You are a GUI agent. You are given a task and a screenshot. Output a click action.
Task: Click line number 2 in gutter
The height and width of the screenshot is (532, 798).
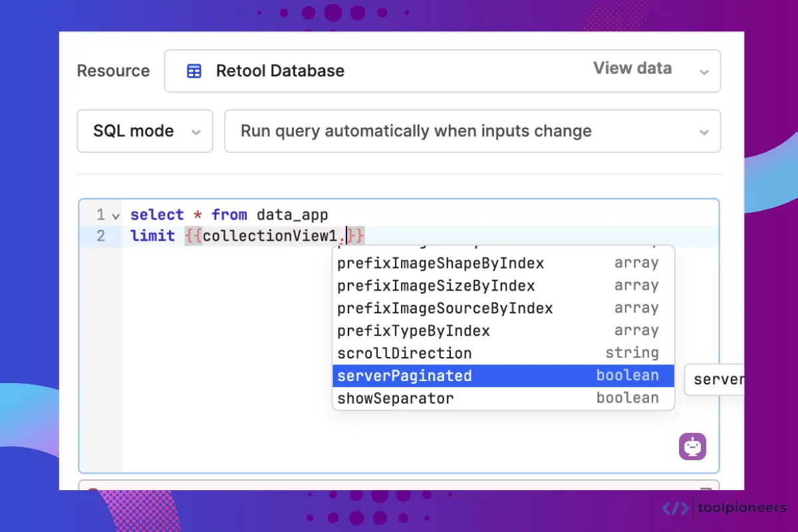pyautogui.click(x=100, y=236)
